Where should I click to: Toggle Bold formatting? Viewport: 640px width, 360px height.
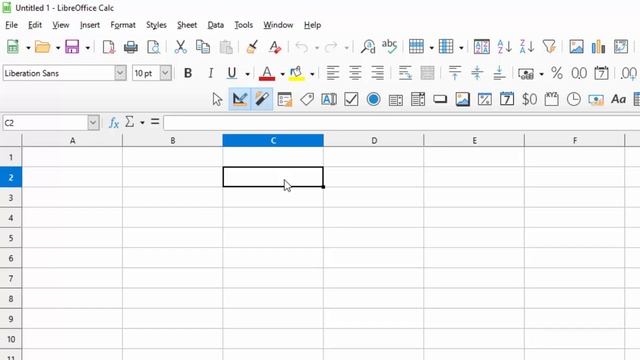(x=188, y=73)
